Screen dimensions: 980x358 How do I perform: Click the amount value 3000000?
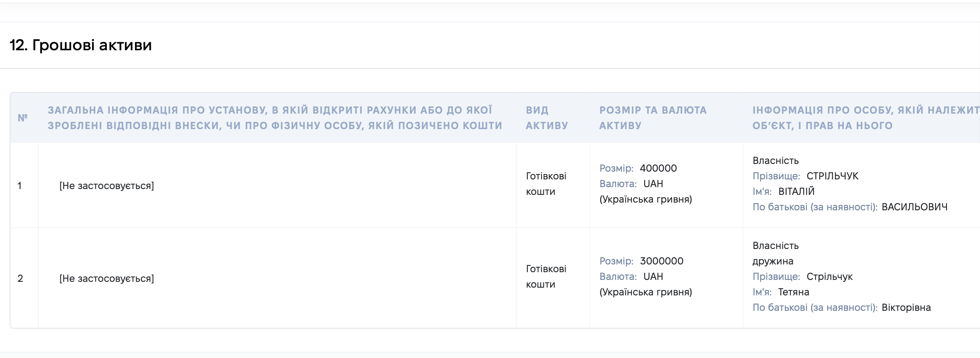pyautogui.click(x=662, y=261)
